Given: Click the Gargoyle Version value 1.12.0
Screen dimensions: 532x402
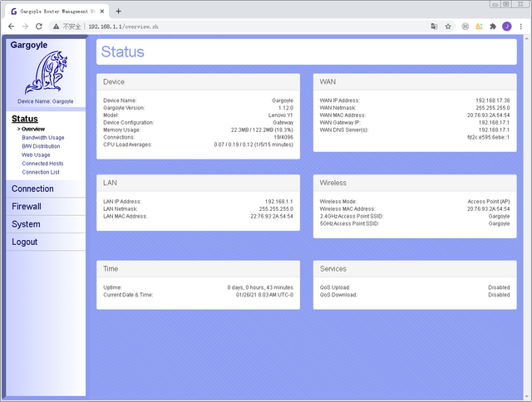Looking at the screenshot, I should pyautogui.click(x=286, y=108).
